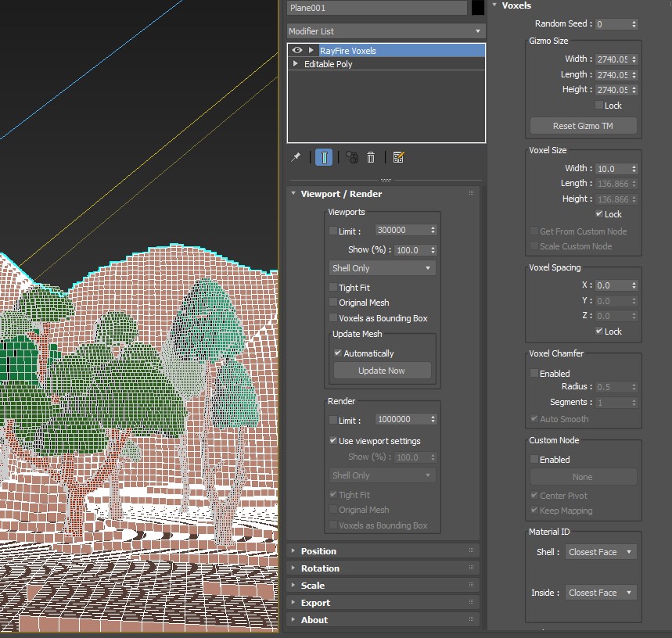Disable Automatically update mesh checkbox
The image size is (672, 638).
click(x=338, y=353)
